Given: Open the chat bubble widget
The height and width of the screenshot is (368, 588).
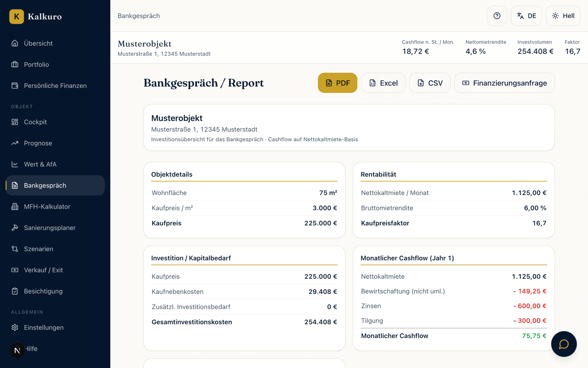Looking at the screenshot, I should [564, 344].
